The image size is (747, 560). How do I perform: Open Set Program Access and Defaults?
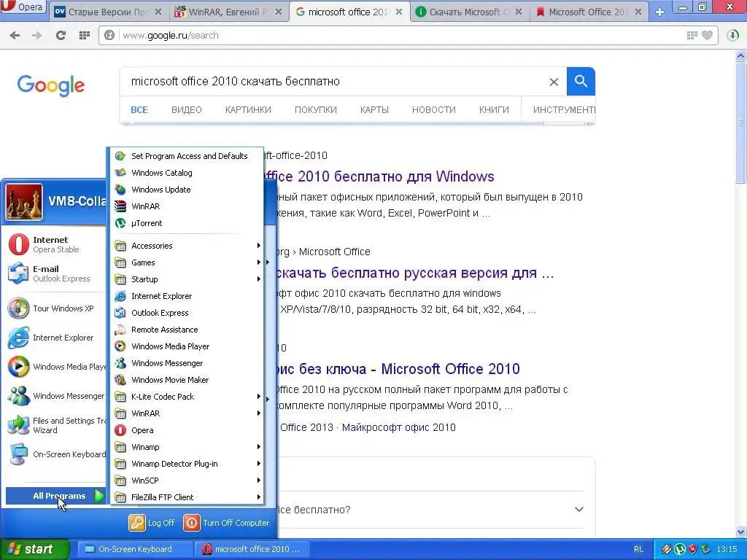187,156
